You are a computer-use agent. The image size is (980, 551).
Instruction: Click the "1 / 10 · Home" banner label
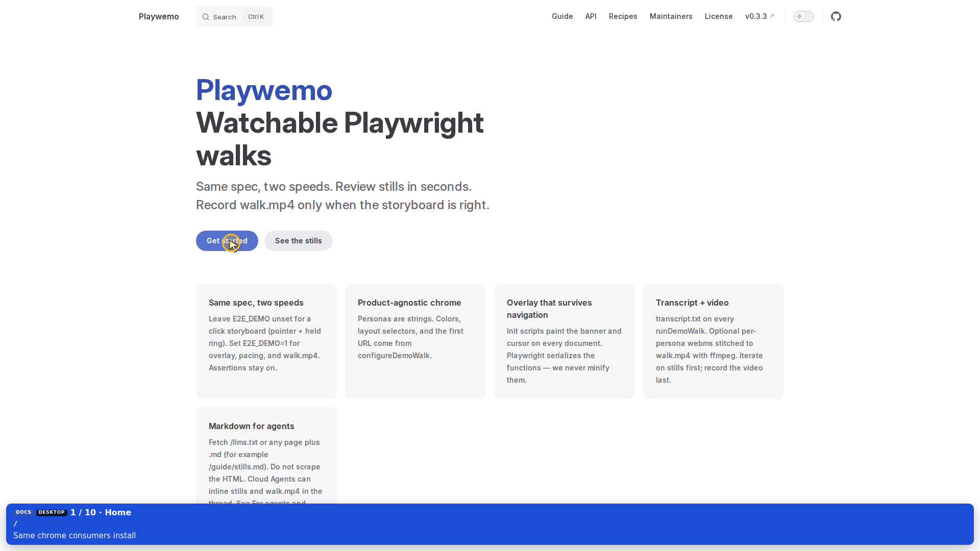tap(101, 512)
